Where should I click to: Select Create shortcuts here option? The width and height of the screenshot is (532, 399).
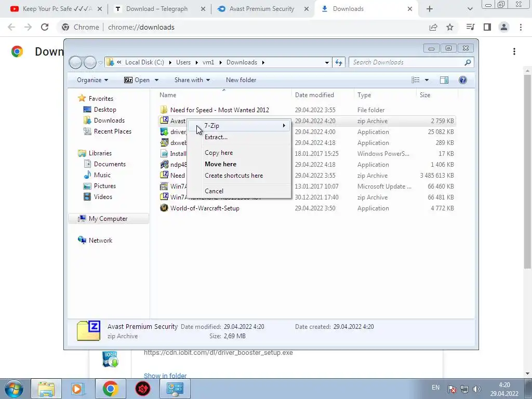pos(234,176)
